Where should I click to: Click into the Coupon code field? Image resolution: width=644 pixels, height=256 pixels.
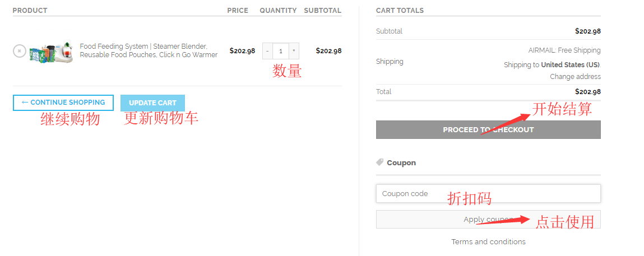tap(488, 194)
